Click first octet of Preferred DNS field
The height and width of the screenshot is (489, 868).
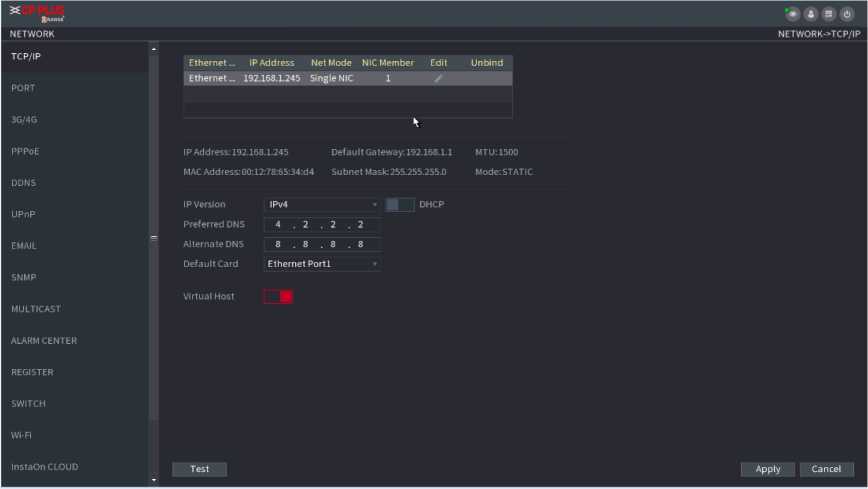click(x=278, y=225)
